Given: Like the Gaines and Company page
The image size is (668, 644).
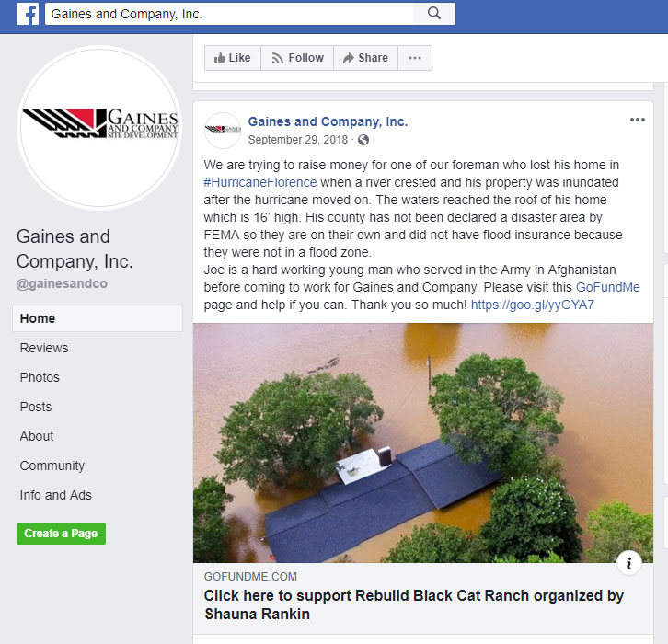Looking at the screenshot, I should pos(233,58).
